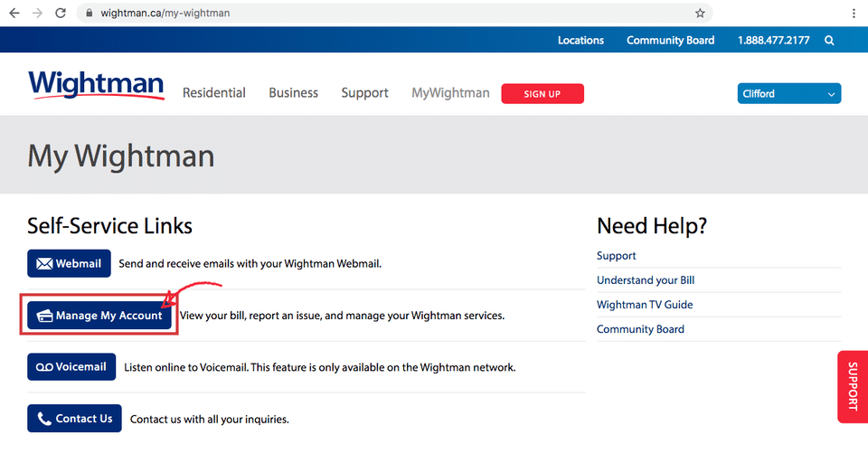
Task: Expand the Clifford location dropdown
Action: [x=788, y=93]
